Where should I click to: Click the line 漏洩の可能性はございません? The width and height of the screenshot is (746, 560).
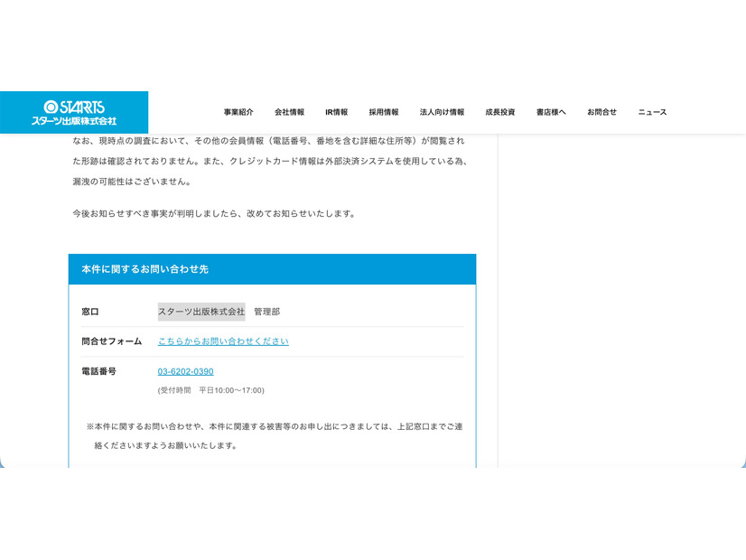132,182
